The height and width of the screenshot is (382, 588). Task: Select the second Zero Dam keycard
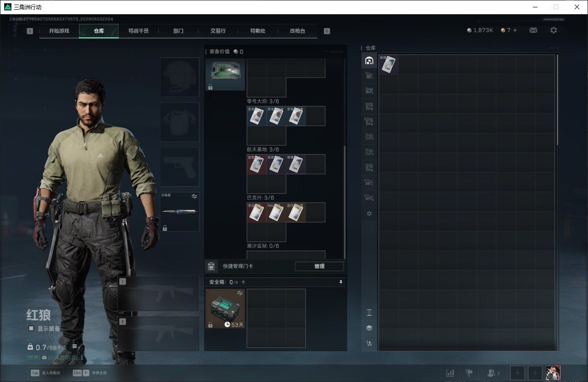pos(276,116)
